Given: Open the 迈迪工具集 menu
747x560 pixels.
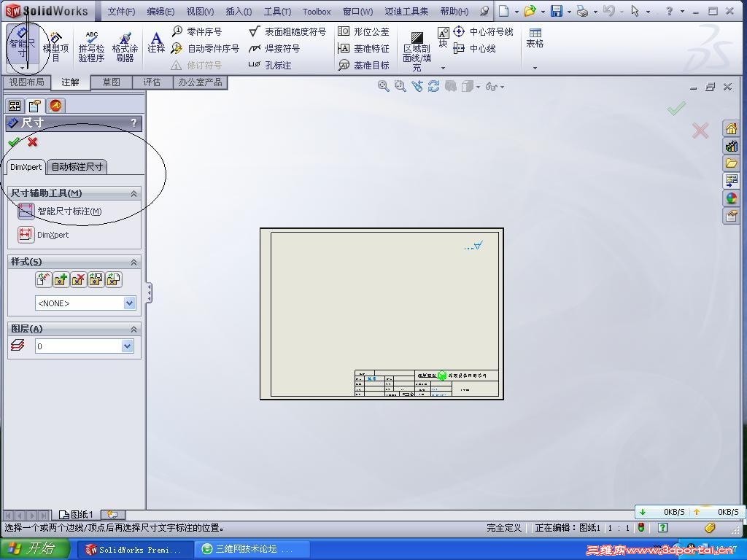Looking at the screenshot, I should pos(406,11).
